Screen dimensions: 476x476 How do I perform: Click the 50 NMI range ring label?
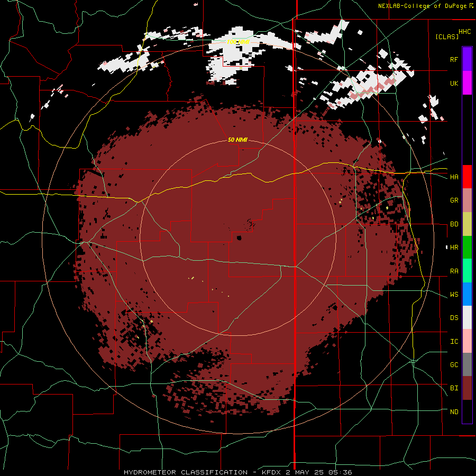237,140
